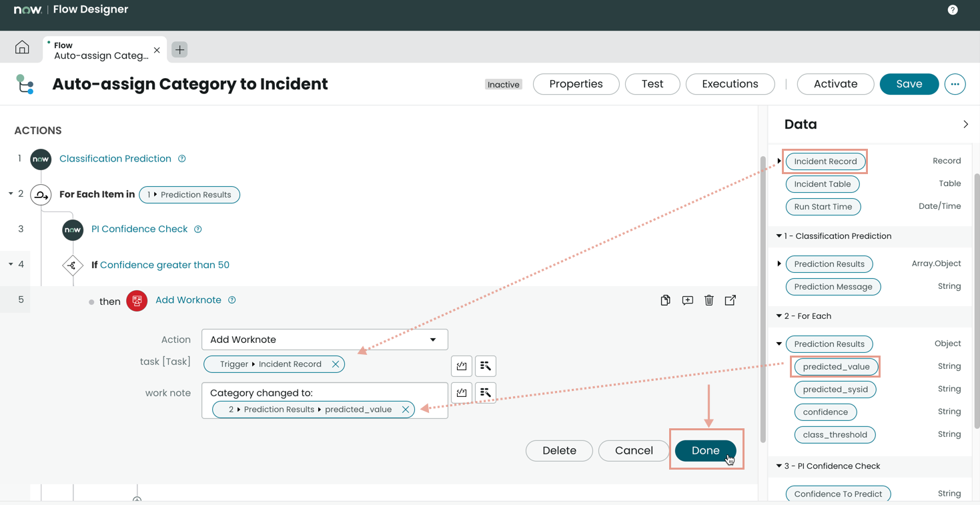Add step with plus circle below

coord(137,499)
